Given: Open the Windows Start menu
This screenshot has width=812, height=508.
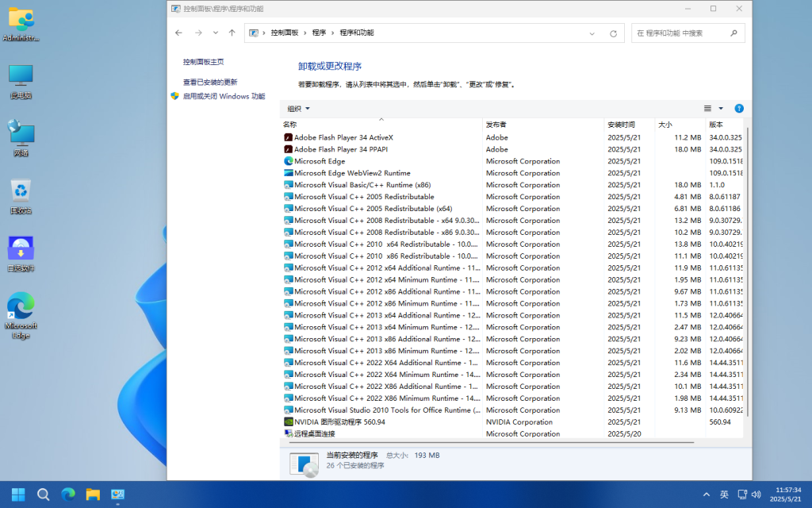Looking at the screenshot, I should 18,495.
